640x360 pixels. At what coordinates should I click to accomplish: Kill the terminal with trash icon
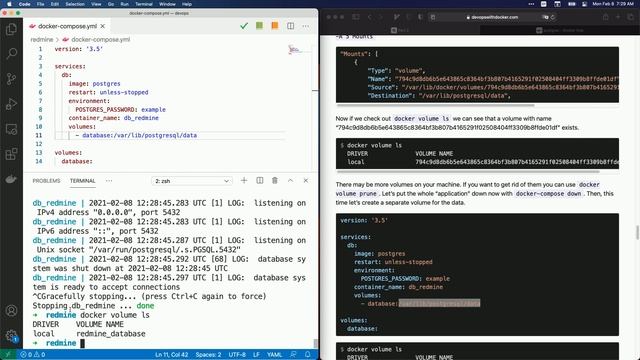pos(275,180)
